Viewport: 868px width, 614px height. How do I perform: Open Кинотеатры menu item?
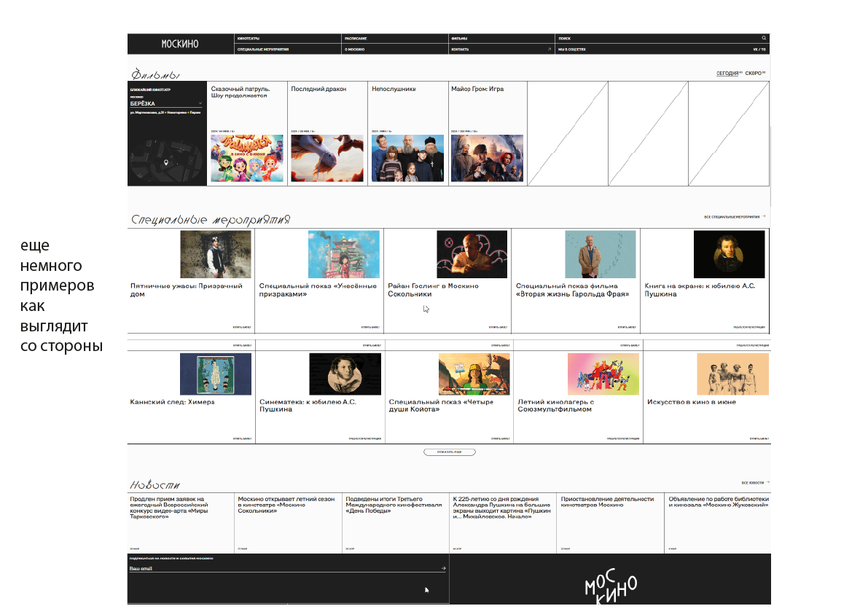click(x=249, y=38)
